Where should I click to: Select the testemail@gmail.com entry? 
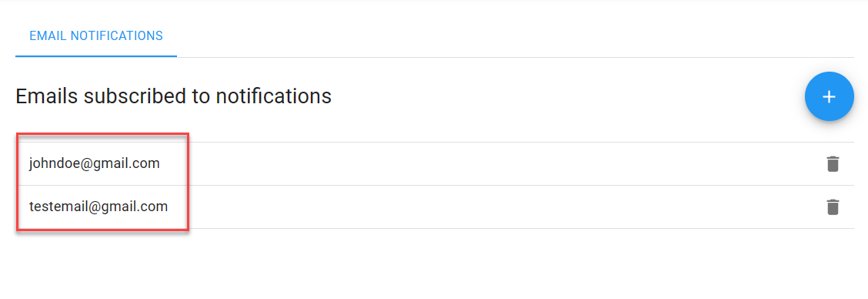click(x=98, y=207)
